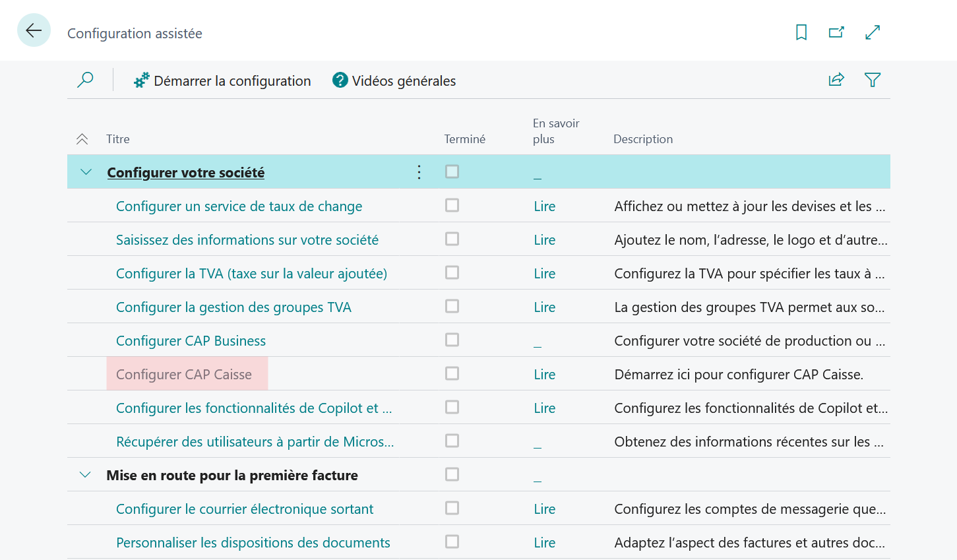This screenshot has width=957, height=560.
Task: Tick checkbox for Mise en route première facture
Action: click(x=452, y=474)
